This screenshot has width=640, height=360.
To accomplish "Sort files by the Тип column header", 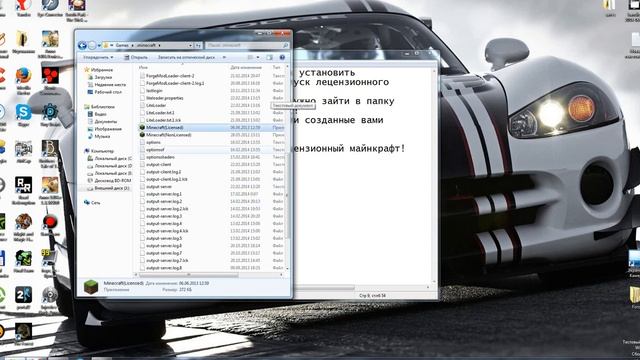I will coord(276,67).
